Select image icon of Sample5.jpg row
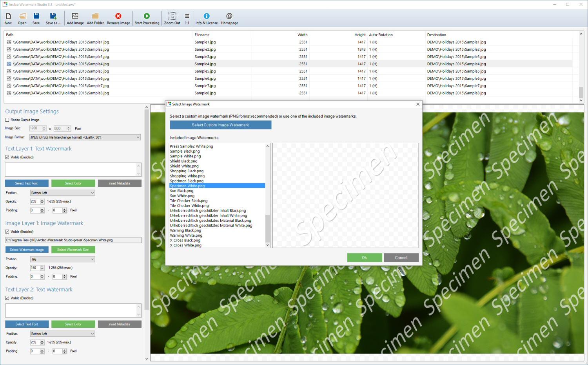Screen dimensions: 588x365 [9, 71]
